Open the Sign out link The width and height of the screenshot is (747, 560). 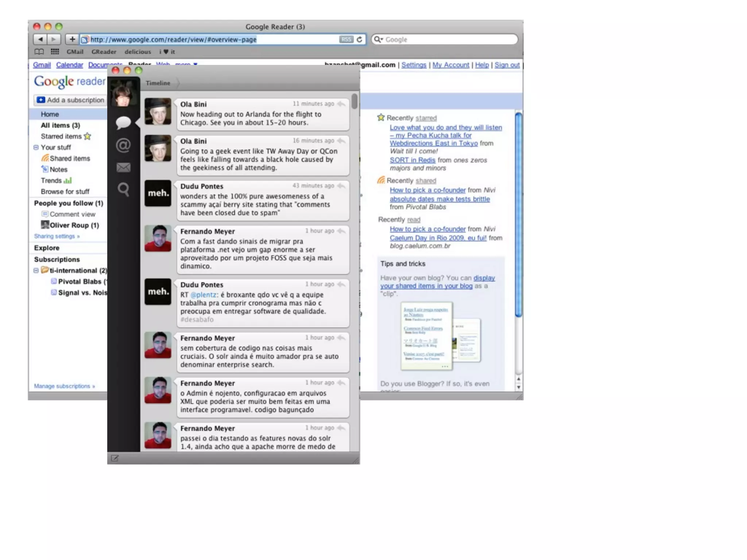pyautogui.click(x=507, y=65)
